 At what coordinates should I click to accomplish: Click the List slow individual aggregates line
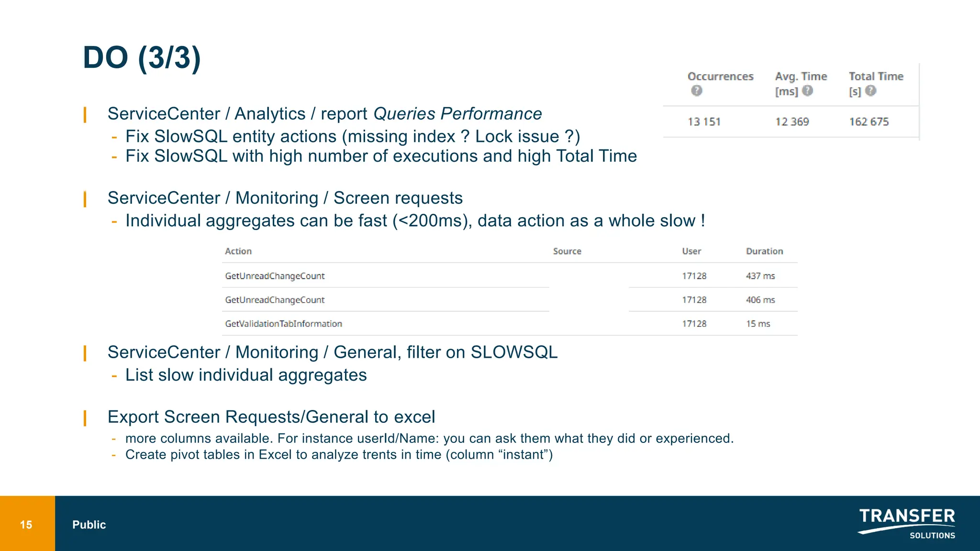pos(246,375)
